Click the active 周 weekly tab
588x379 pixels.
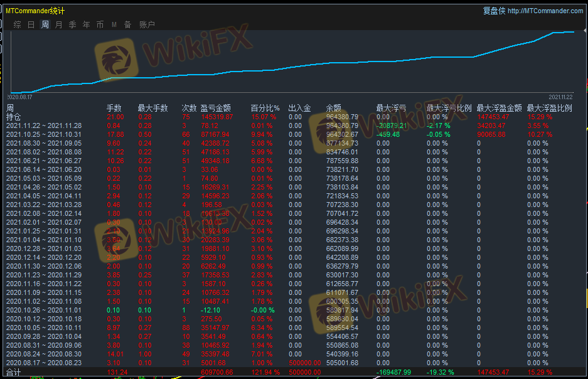[45, 24]
